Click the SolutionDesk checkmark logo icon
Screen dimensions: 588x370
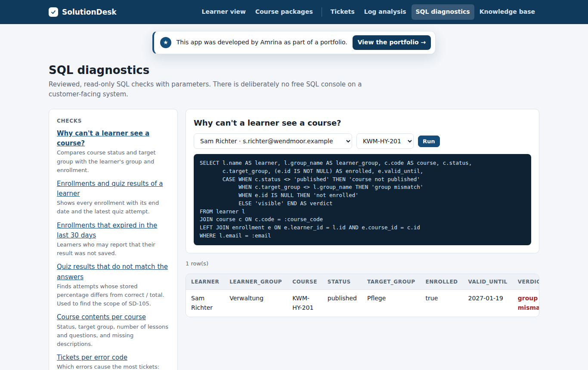[x=53, y=12]
